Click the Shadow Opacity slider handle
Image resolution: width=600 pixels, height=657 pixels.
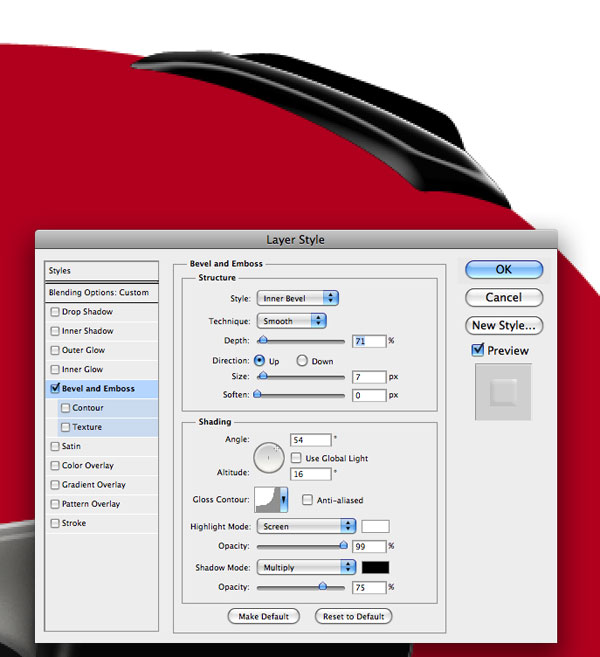[323, 586]
